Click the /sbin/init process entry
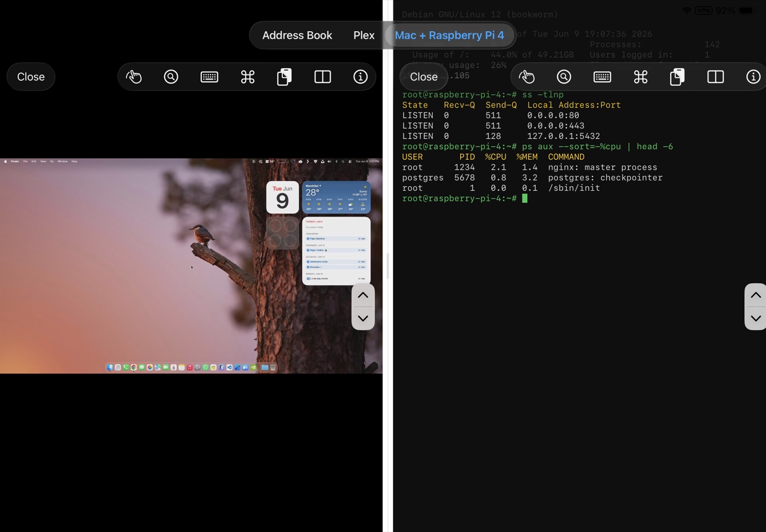 click(574, 188)
